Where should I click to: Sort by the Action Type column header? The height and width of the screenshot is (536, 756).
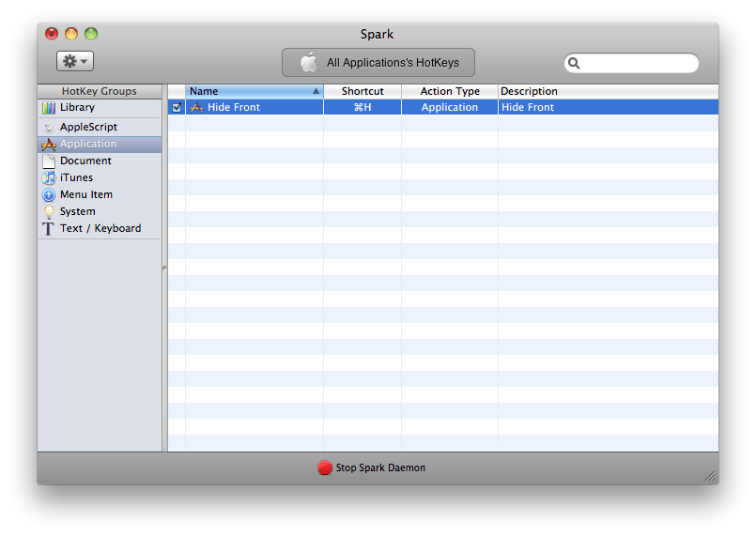450,91
